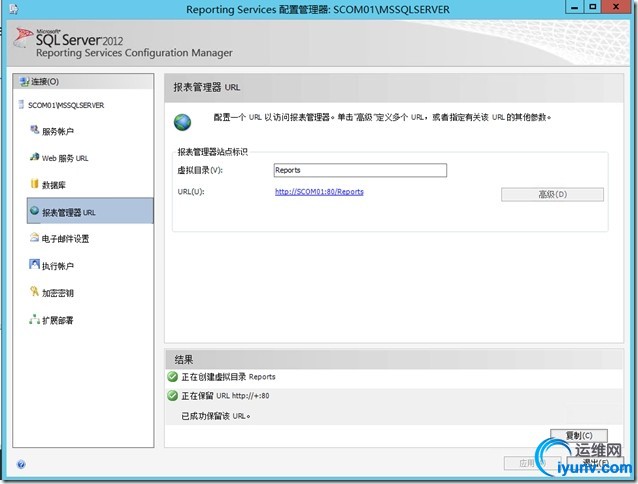Viewport: 638px width, 484px height.
Task: Select the 报表管理器 URL sidebar item
Action: (x=90, y=211)
